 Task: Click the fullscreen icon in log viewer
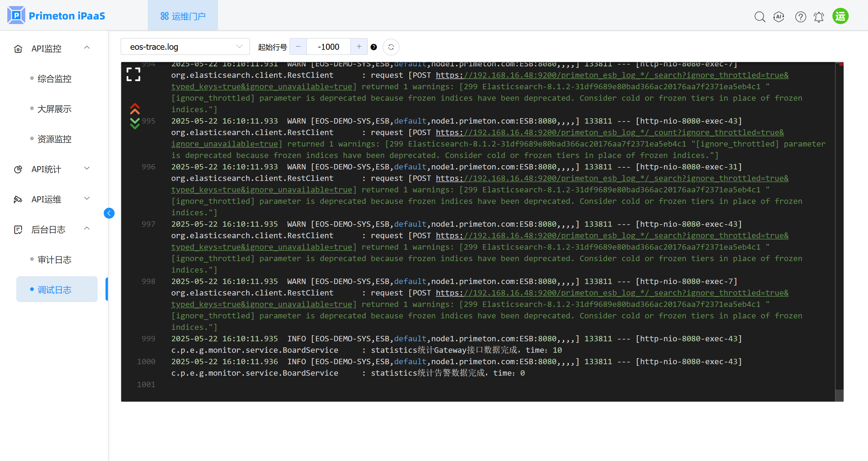[134, 74]
